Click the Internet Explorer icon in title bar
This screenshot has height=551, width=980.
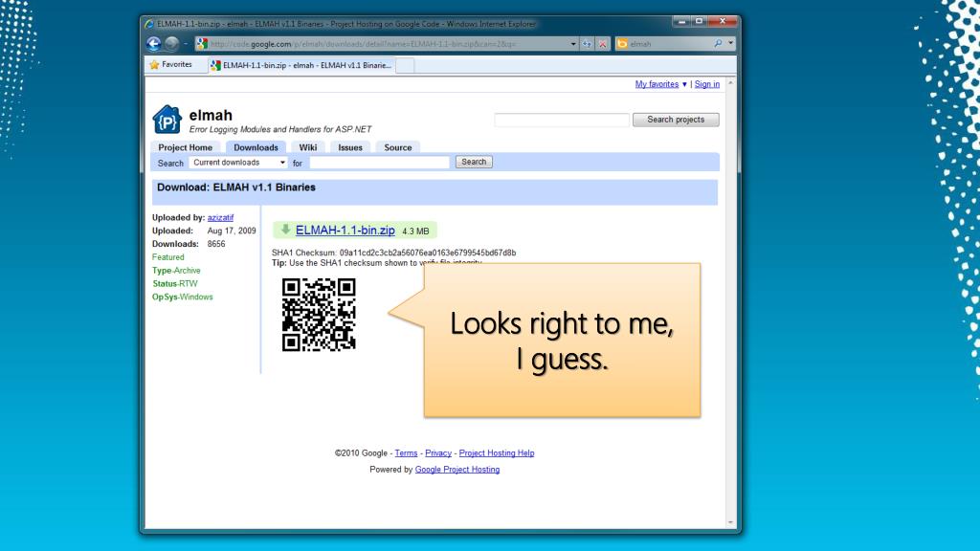148,24
